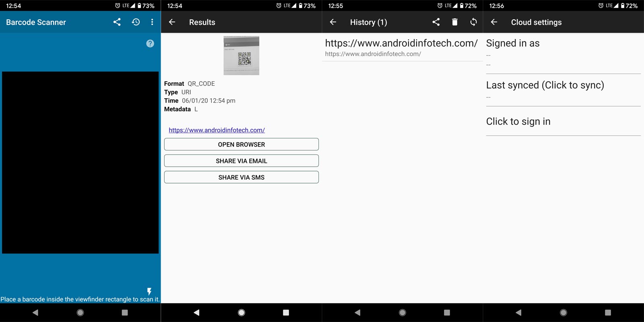
Task: Share history using History toolbar share icon
Action: pyautogui.click(x=436, y=22)
